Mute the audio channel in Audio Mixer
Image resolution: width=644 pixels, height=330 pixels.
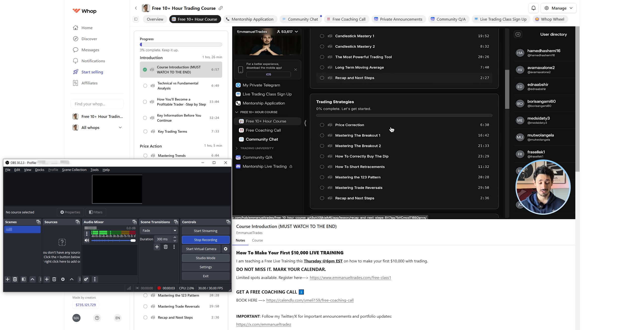pos(87,240)
